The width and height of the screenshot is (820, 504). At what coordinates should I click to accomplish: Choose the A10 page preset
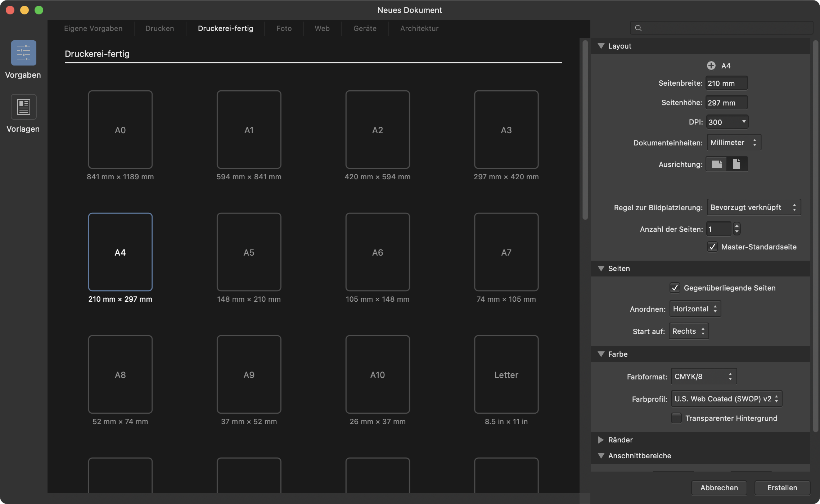(x=378, y=374)
